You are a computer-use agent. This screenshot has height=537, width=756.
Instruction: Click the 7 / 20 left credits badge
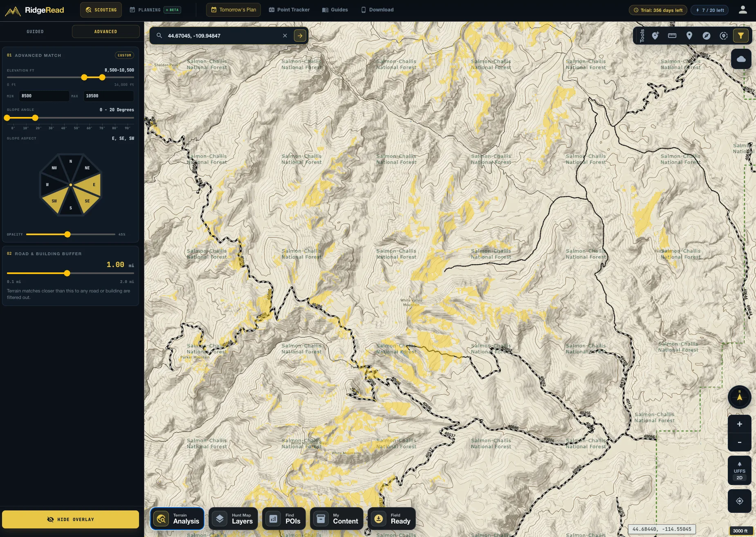(709, 10)
